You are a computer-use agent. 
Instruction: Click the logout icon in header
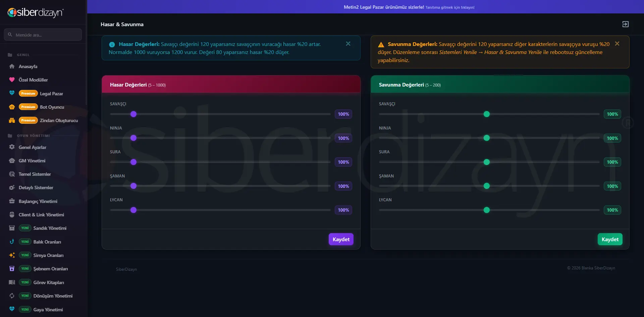pos(625,24)
